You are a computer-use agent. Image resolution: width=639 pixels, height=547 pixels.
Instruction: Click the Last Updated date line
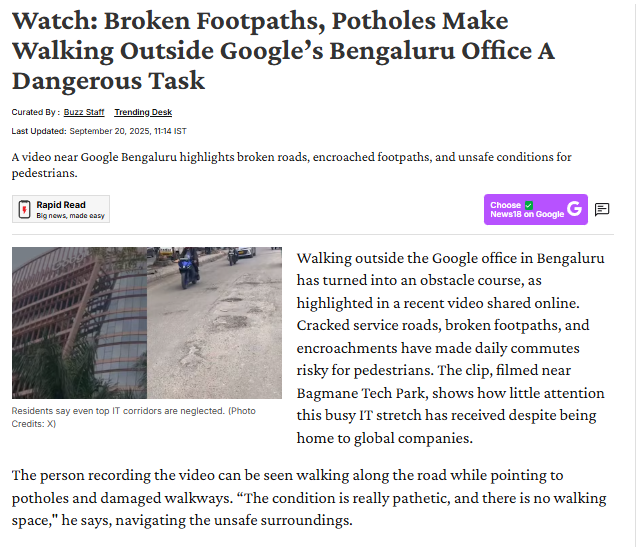coord(99,131)
